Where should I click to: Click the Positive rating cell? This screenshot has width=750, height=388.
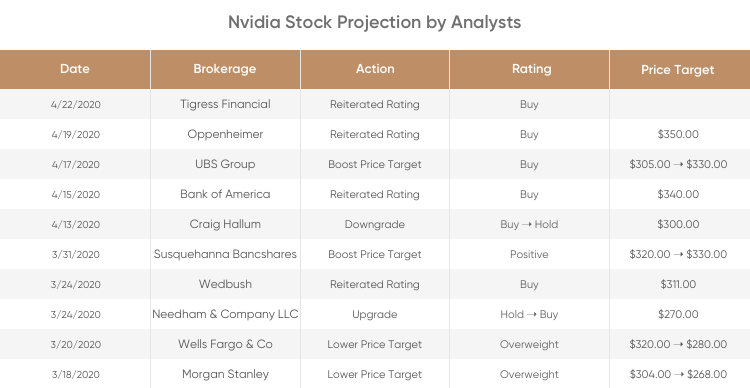coord(529,254)
